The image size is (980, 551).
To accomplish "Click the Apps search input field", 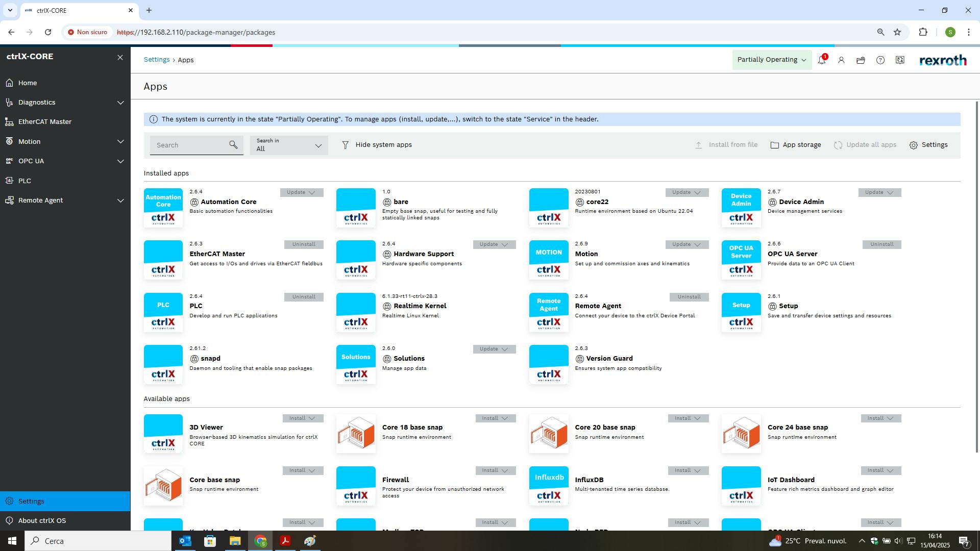I will [x=189, y=145].
